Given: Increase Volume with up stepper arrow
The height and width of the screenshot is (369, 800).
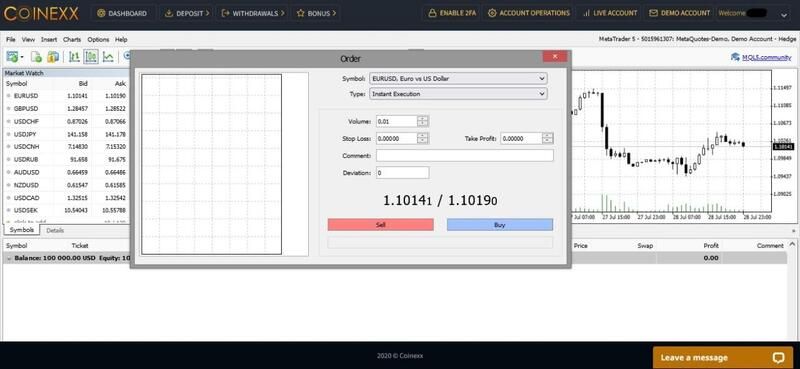Looking at the screenshot, I should click(423, 119).
